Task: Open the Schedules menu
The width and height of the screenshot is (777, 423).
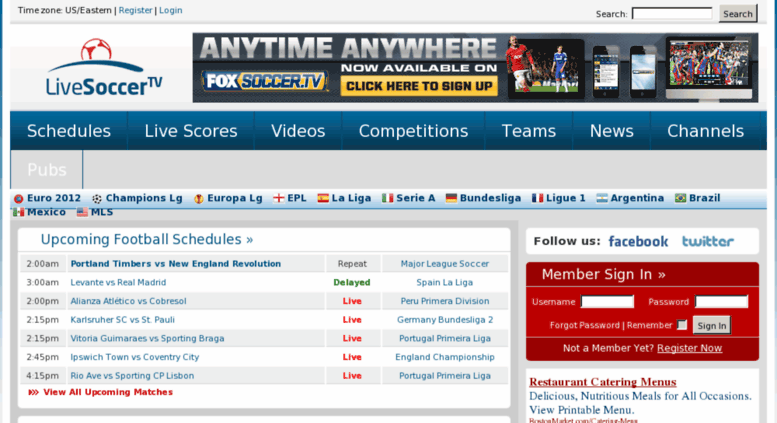Action: tap(69, 131)
